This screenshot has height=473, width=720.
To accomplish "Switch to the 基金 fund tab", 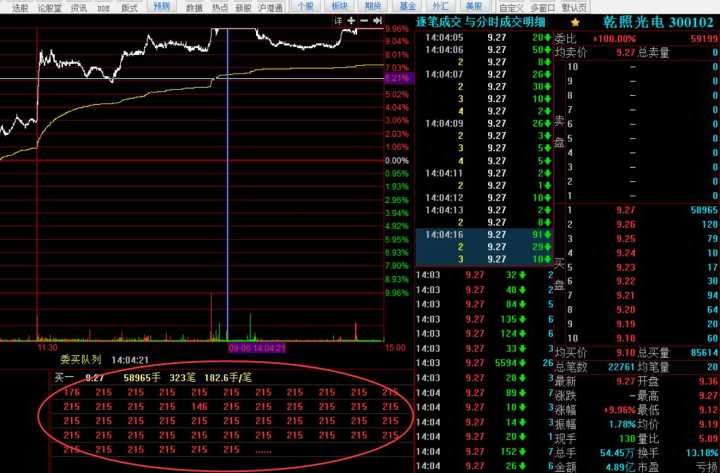I will click(x=406, y=6).
